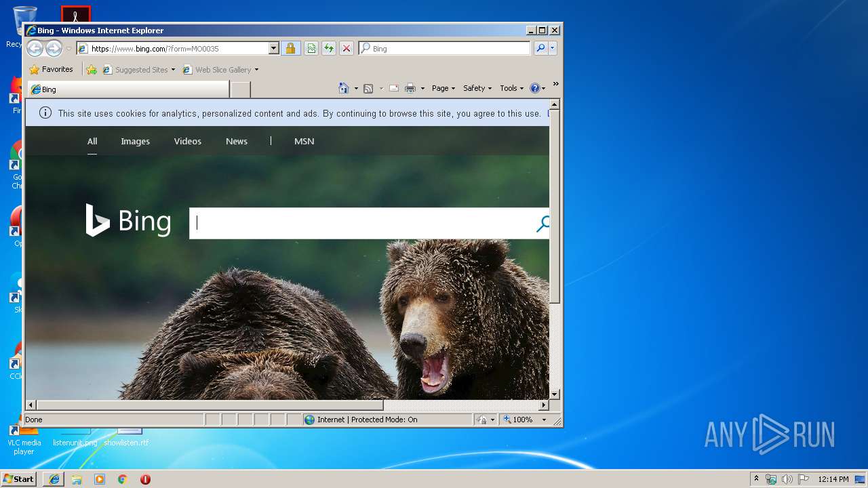This screenshot has width=868, height=488.
Task: Open Suggested Sites link
Action: 136,70
